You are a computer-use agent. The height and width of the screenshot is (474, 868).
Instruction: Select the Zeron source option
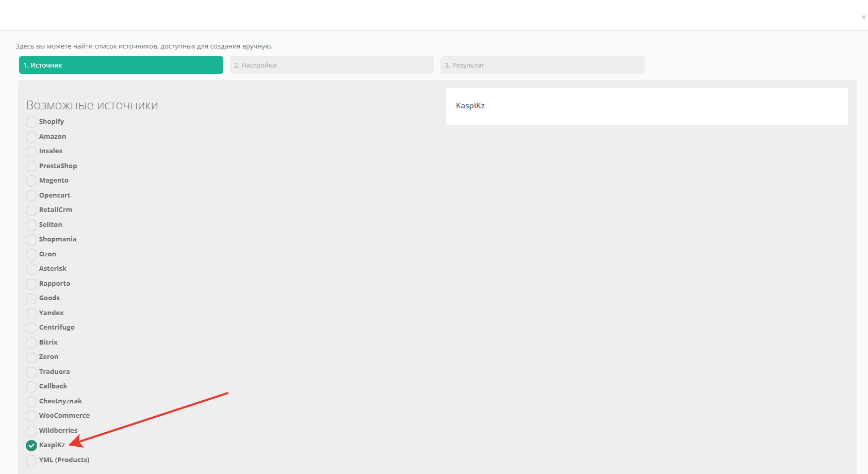point(31,357)
